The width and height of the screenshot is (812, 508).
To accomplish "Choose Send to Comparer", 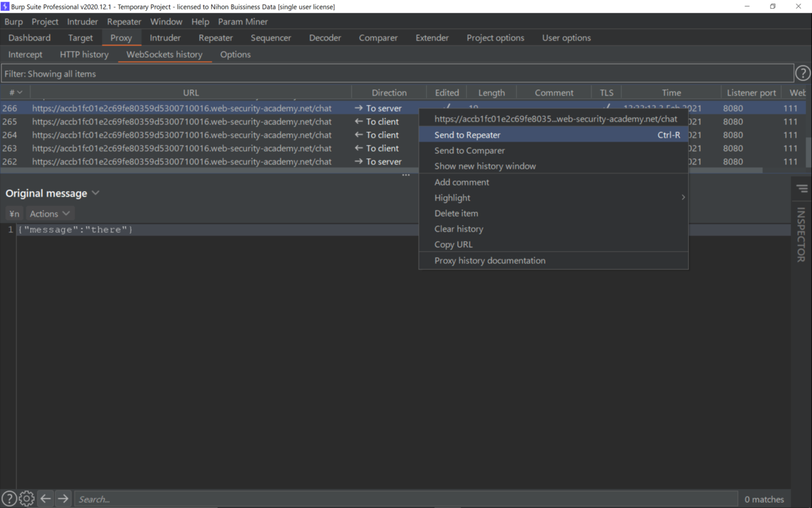I will tap(554, 150).
